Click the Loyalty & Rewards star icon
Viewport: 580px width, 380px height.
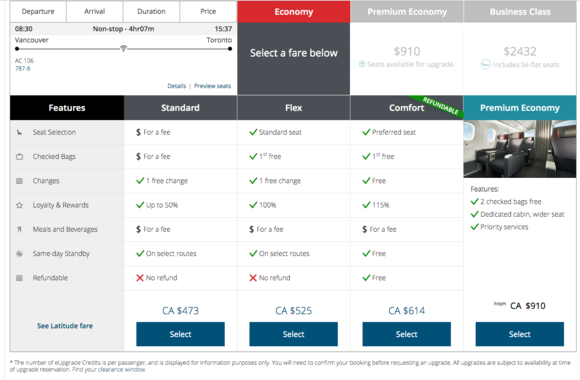tap(19, 205)
